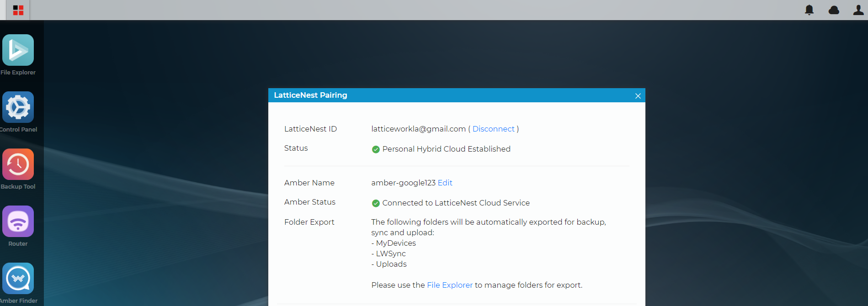Viewport: 868px width, 306px height.
Task: Click 'Connected to LatticeNest Cloud Service' text
Action: click(456, 203)
